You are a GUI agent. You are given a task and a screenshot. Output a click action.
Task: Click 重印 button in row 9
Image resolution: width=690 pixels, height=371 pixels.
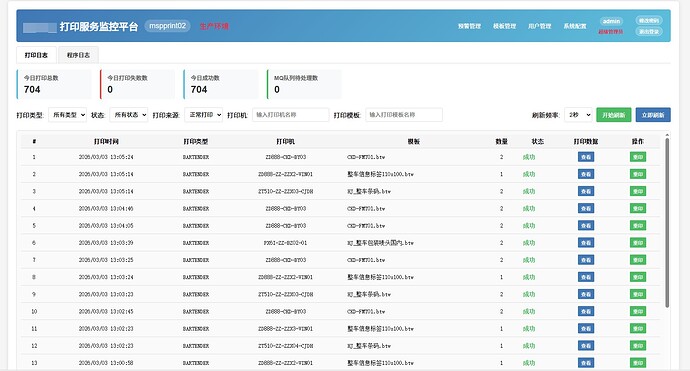pos(638,294)
